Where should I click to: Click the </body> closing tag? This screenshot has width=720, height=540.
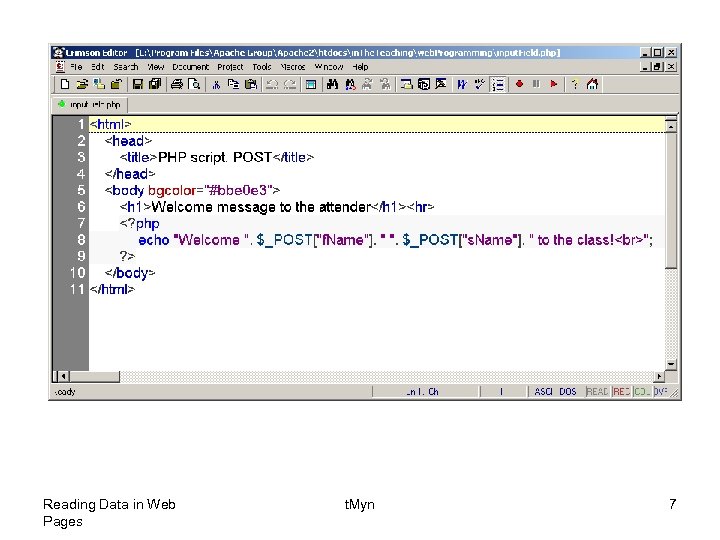point(130,273)
